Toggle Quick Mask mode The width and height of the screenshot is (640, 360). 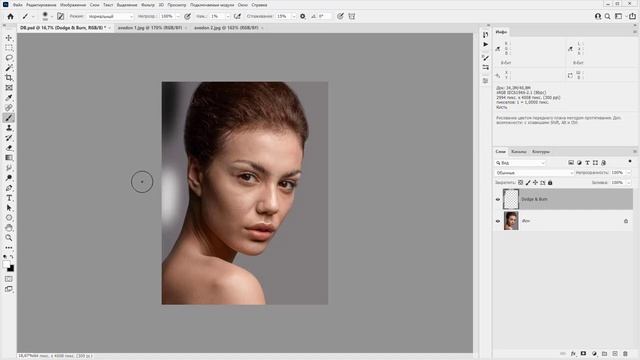(x=9, y=279)
